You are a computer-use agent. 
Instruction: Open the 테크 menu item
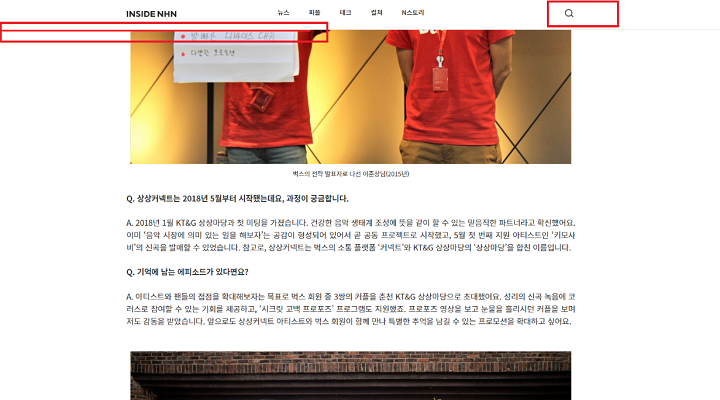[345, 13]
